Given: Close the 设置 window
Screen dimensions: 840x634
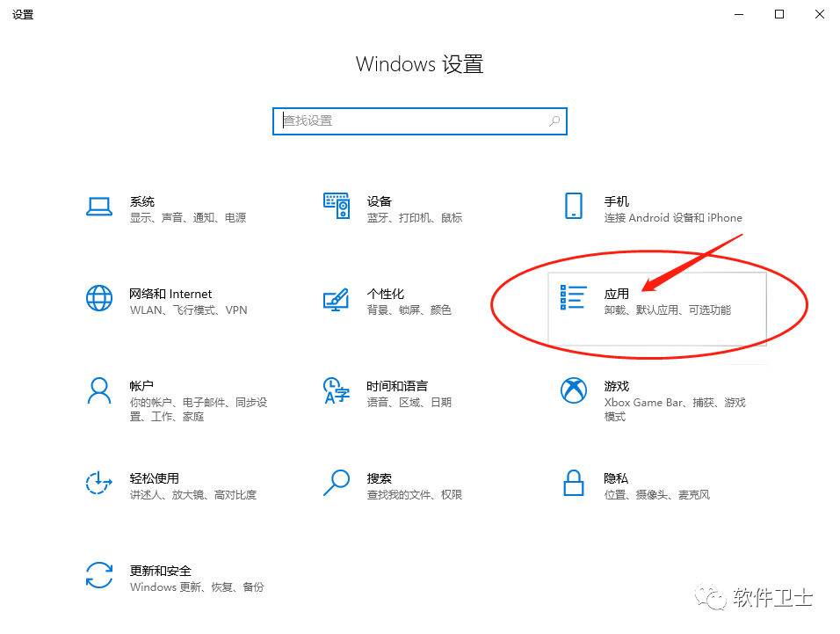Looking at the screenshot, I should pyautogui.click(x=820, y=14).
